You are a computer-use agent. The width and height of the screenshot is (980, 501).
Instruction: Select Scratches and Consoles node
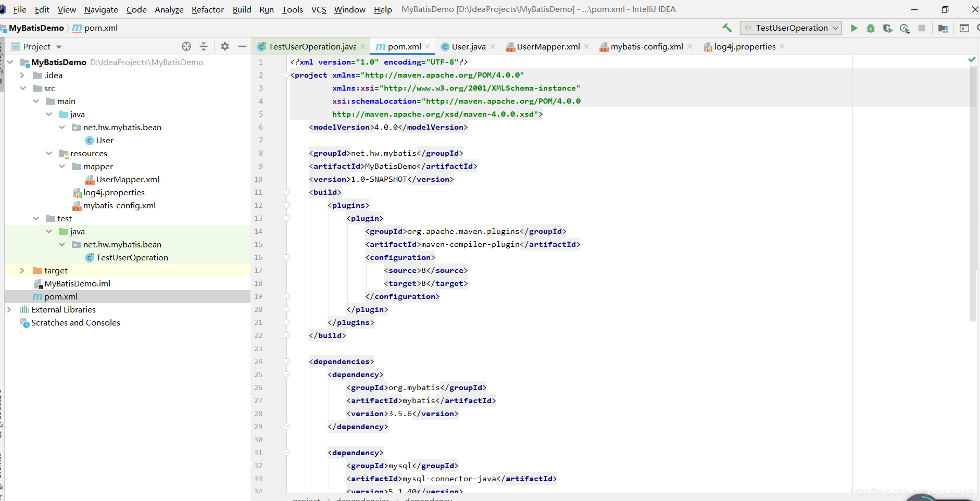coord(76,322)
